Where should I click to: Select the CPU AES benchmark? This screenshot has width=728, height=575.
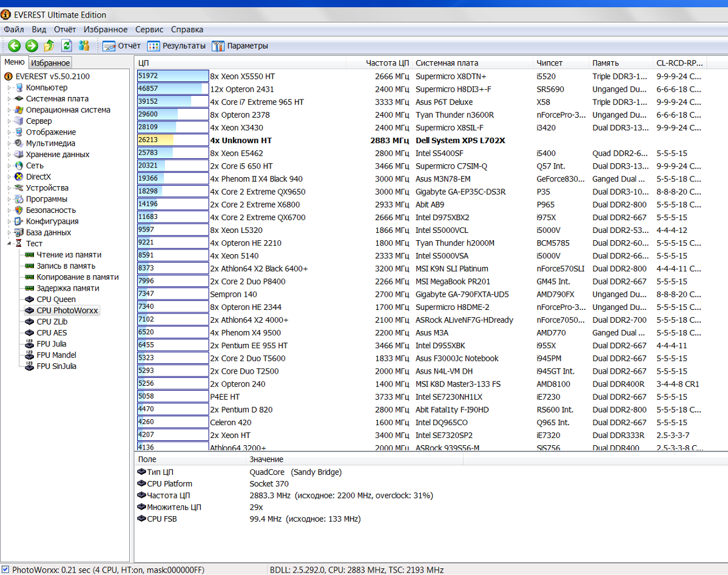tap(52, 332)
